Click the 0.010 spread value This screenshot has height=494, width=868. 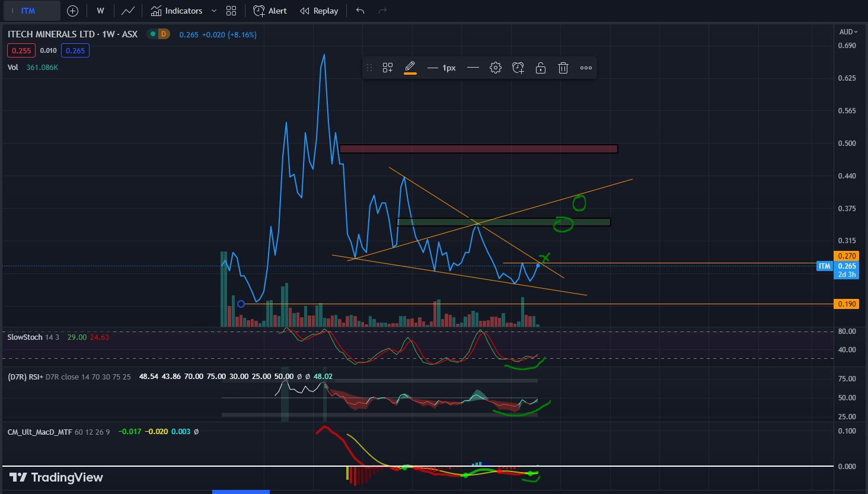click(49, 50)
